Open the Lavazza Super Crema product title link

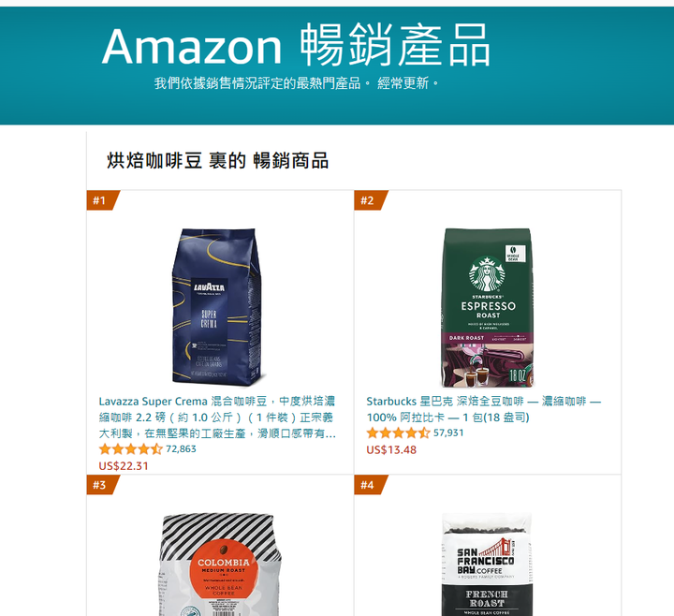(217, 418)
